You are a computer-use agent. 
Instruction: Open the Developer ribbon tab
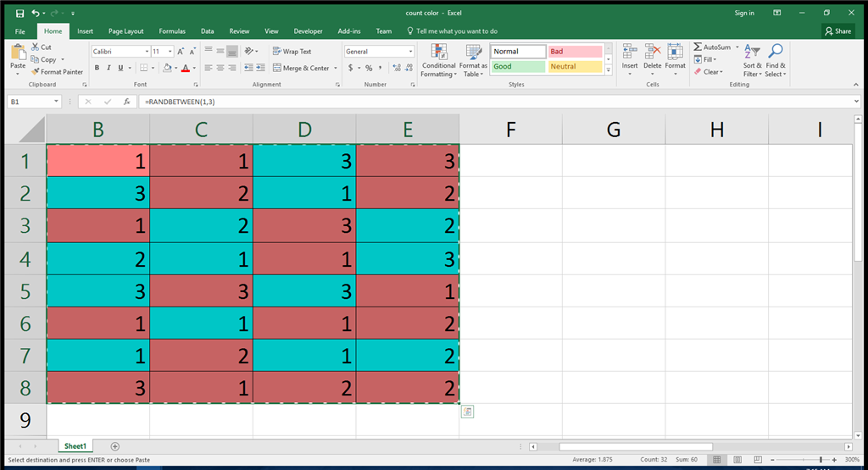pyautogui.click(x=308, y=31)
